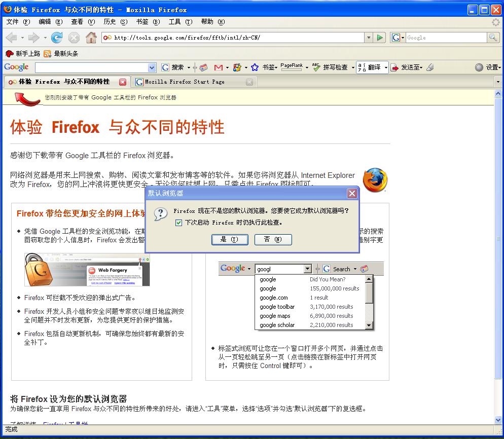This screenshot has width=504, height=439.
Task: Click the 完成 status bar text
Action: (x=12, y=429)
